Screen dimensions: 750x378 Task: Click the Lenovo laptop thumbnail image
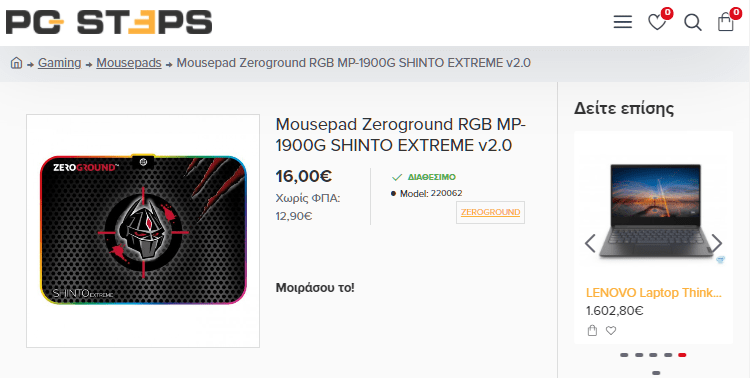coord(653,211)
